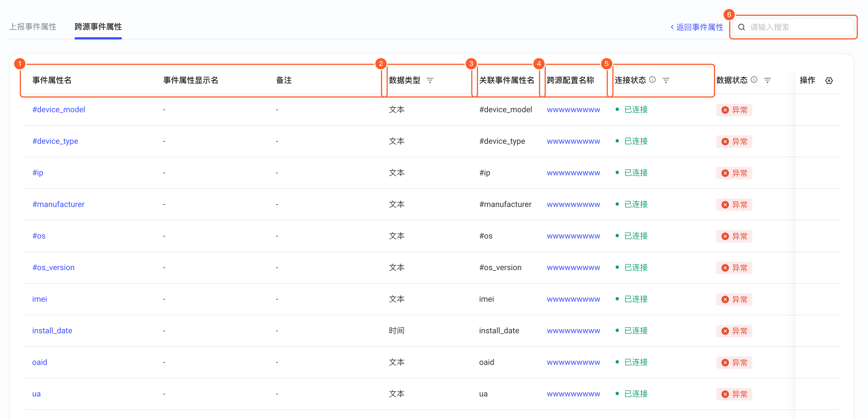The image size is (868, 419).
Task: Filter by 数据状态 column icon
Action: click(767, 80)
